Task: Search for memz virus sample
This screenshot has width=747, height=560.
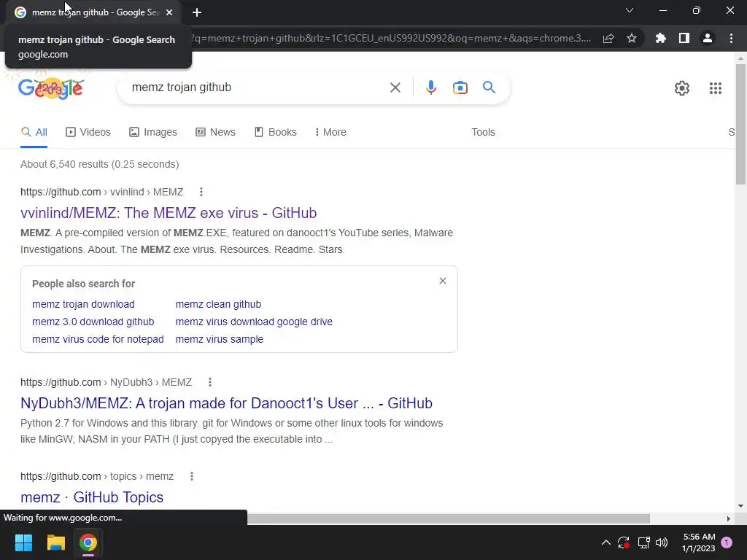Action: 219,340
